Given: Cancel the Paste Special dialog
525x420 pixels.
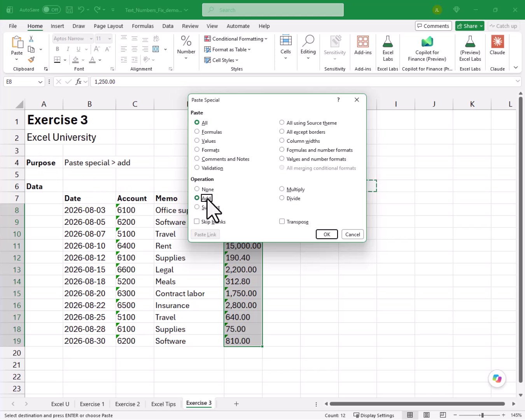Looking at the screenshot, I should (x=353, y=234).
